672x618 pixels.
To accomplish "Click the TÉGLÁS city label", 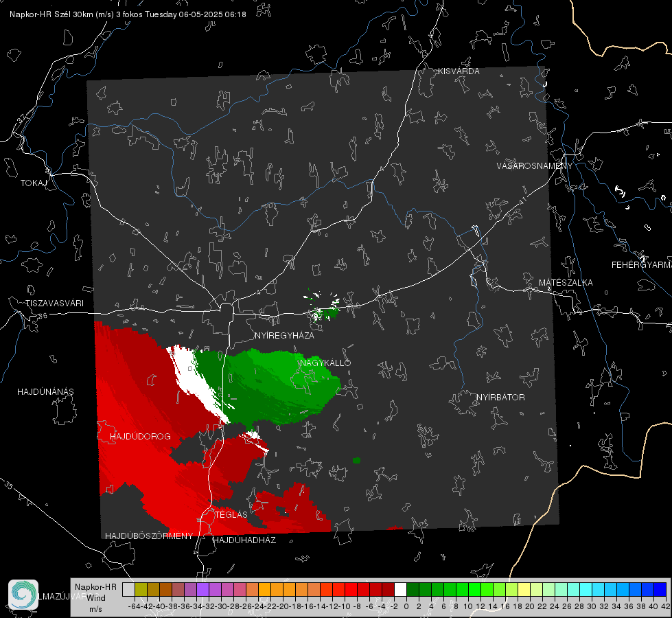I will 231,514.
